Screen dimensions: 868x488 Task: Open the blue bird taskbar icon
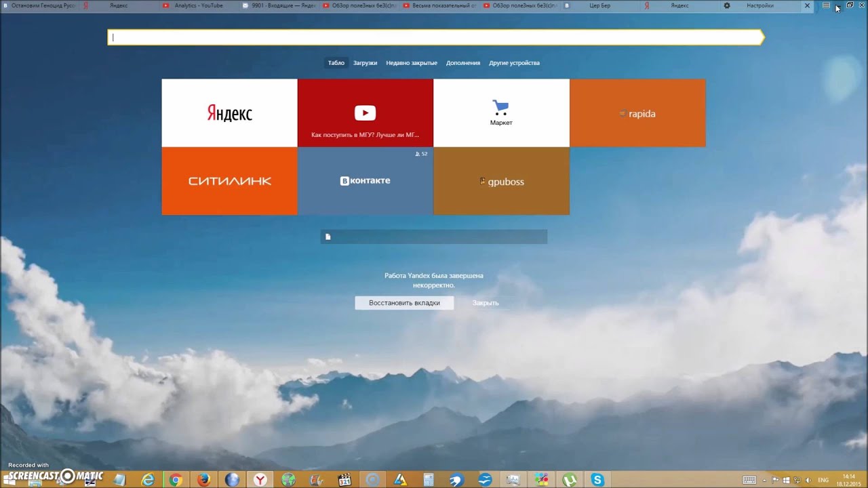tap(456, 480)
